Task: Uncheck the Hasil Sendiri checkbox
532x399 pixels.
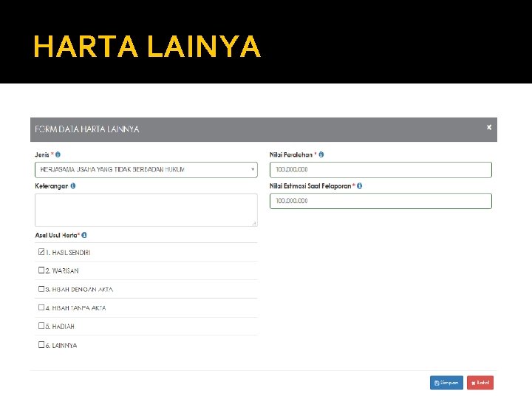Action: [41, 252]
